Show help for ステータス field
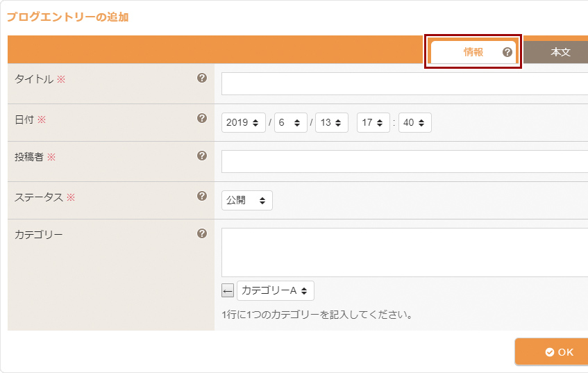 202,196
